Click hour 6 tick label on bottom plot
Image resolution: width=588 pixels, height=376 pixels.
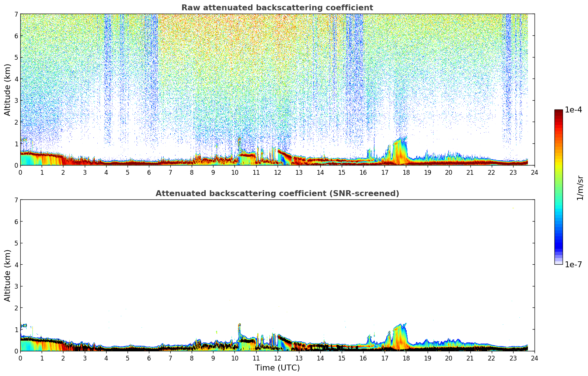(149, 358)
